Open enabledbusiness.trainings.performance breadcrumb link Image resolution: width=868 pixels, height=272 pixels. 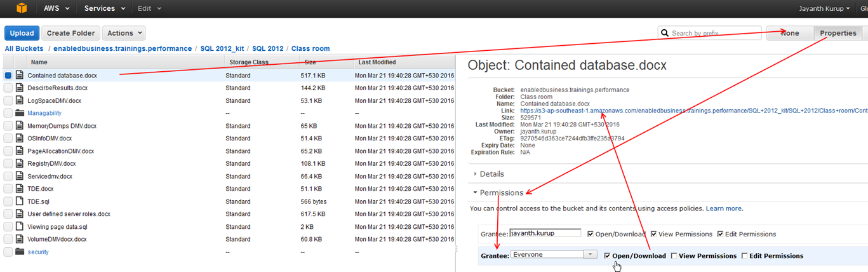coord(123,48)
